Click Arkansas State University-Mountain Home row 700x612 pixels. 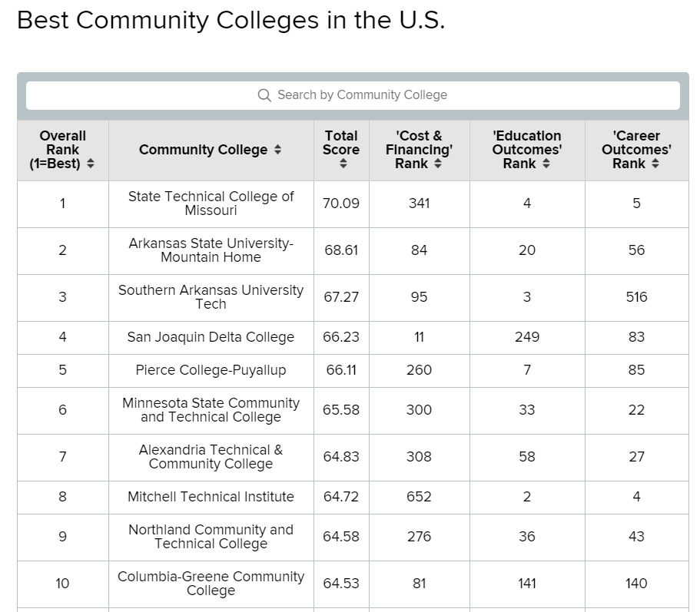pyautogui.click(x=211, y=250)
